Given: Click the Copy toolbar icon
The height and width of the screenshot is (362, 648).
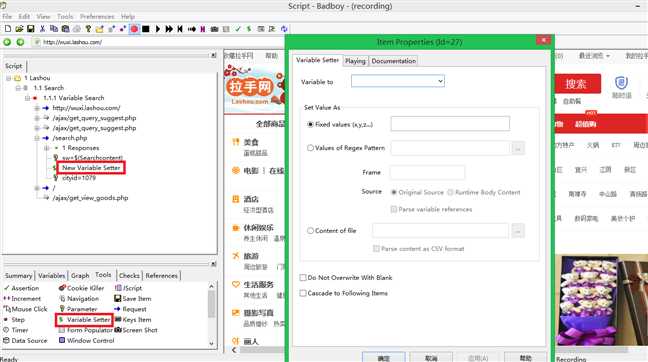Looking at the screenshot, I should pos(54,29).
